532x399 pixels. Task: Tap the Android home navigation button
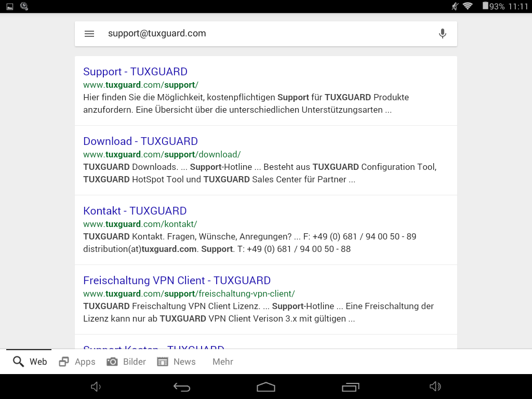point(266,387)
